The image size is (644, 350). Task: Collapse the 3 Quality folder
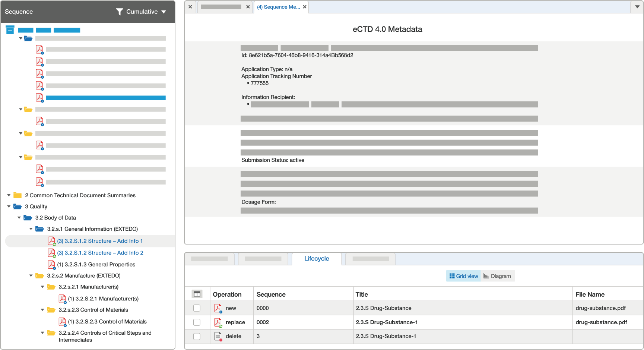pyautogui.click(x=9, y=206)
